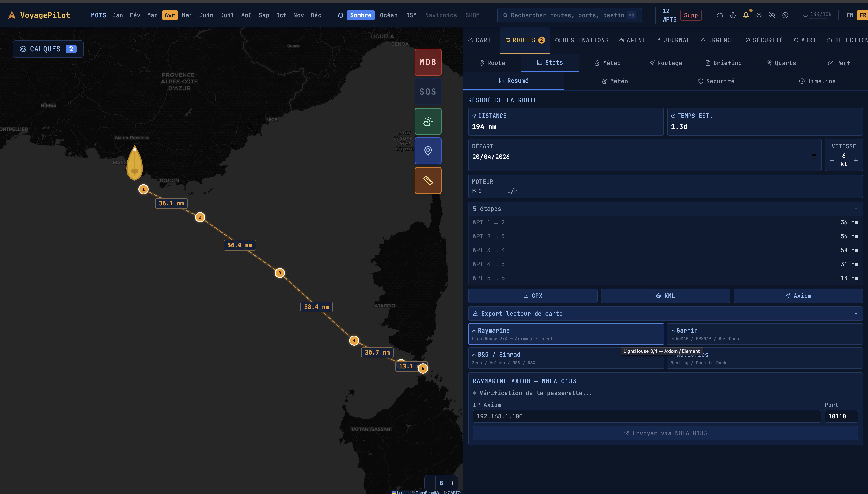The height and width of the screenshot is (494, 868).
Task: Click the 58.4 nm leg label
Action: coord(317,307)
